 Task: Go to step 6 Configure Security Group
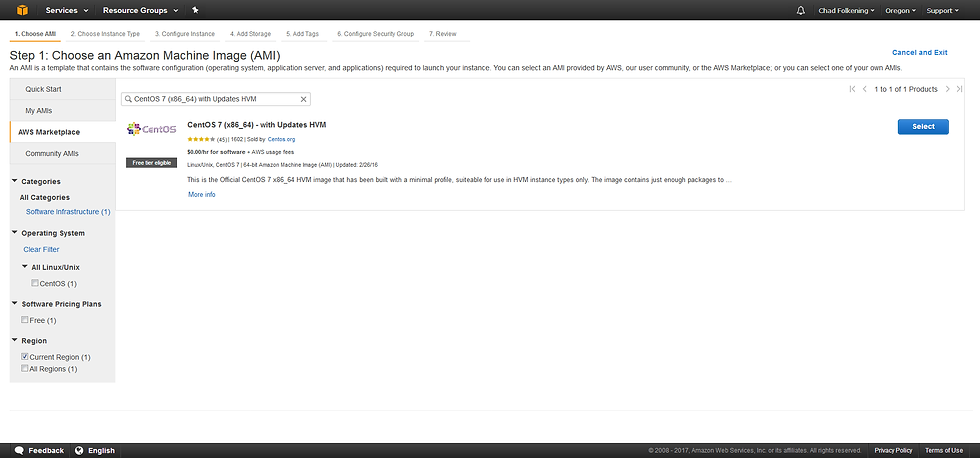click(375, 34)
